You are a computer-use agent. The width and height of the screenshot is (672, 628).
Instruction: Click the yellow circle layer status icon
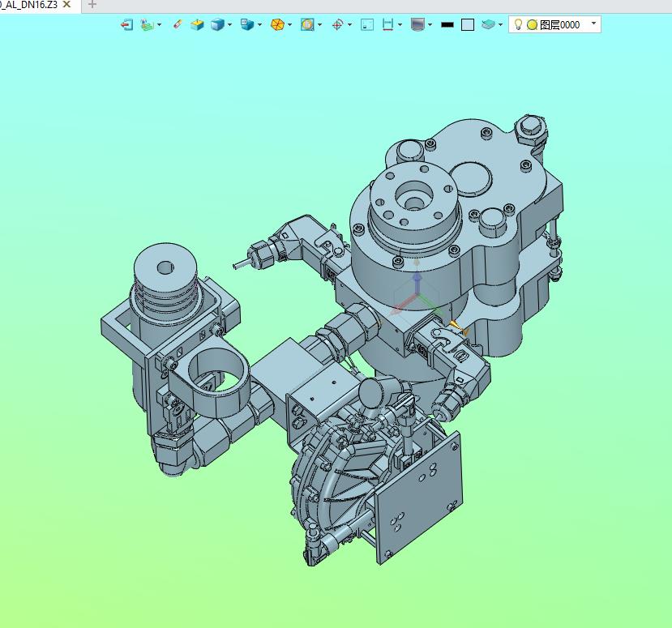click(x=532, y=25)
